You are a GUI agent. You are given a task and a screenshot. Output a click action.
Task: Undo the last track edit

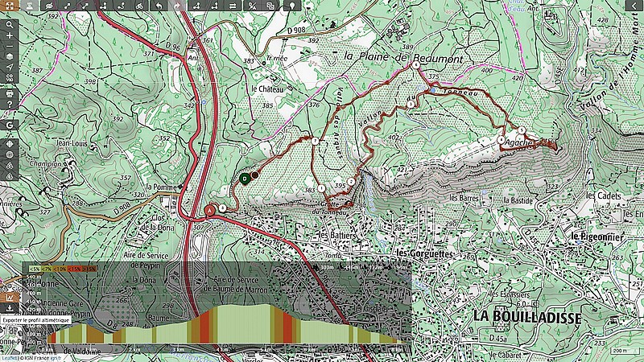(159, 6)
